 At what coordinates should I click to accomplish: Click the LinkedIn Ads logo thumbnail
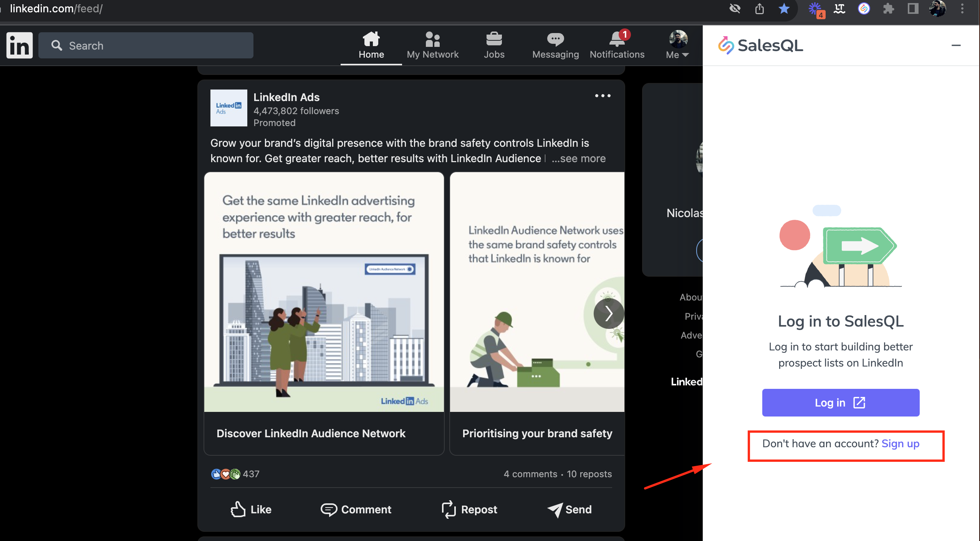pyautogui.click(x=228, y=108)
